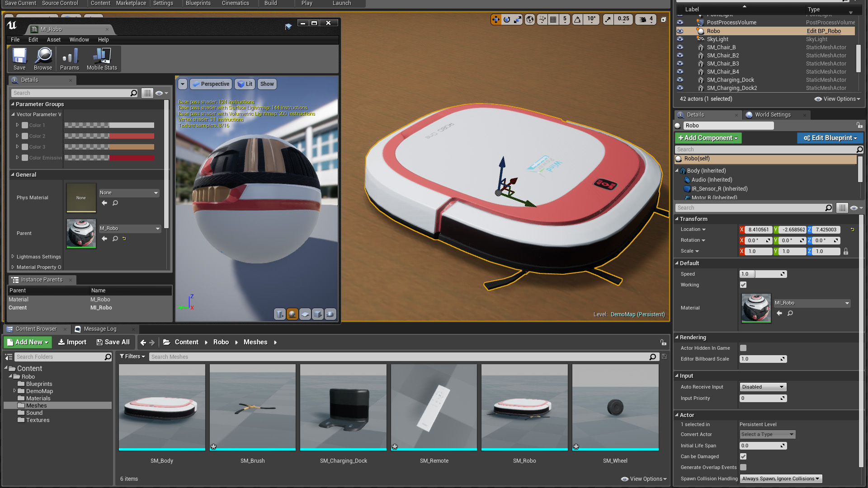Viewport: 868px width, 488px height.
Task: Reset Parent material to default
Action: (x=124, y=239)
